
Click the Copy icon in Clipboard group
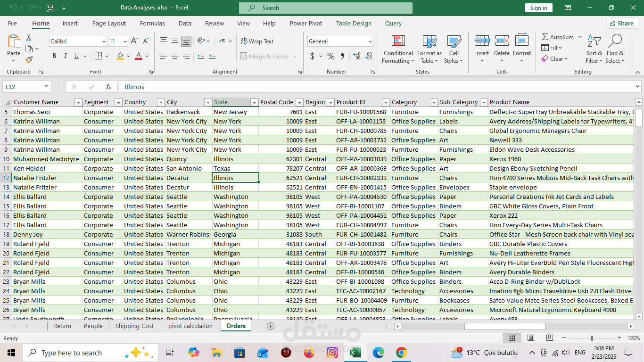(x=29, y=49)
